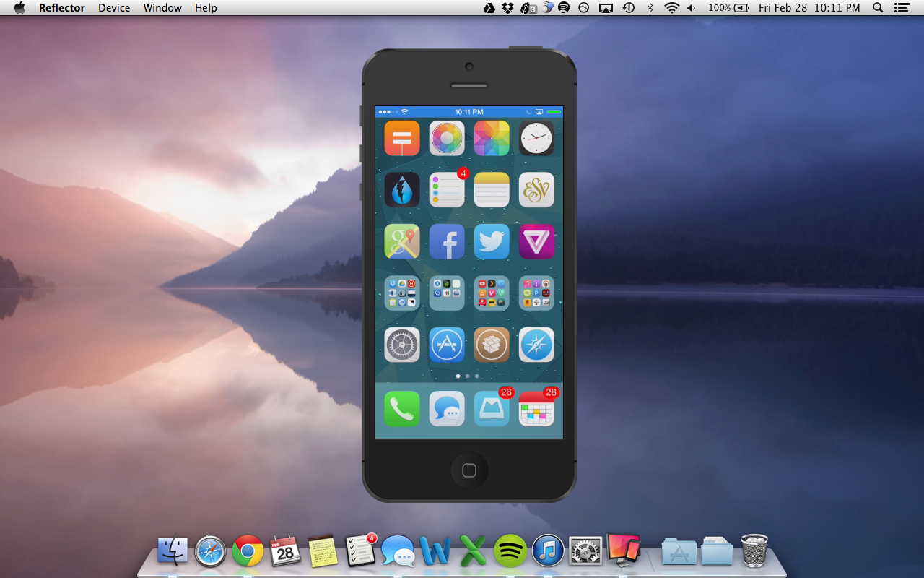
Task: Open the orange app in the iPhone's top row
Action: [x=402, y=138]
